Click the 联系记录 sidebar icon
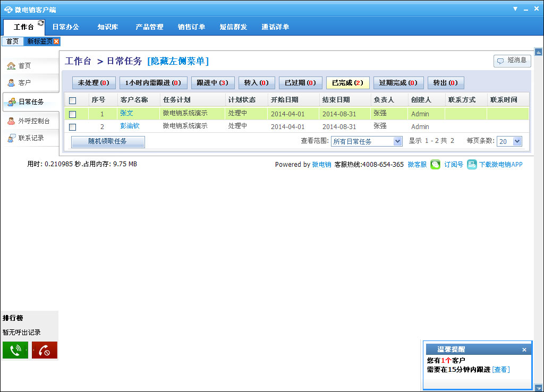Image resolution: width=544 pixels, height=392 pixels. (x=12, y=138)
